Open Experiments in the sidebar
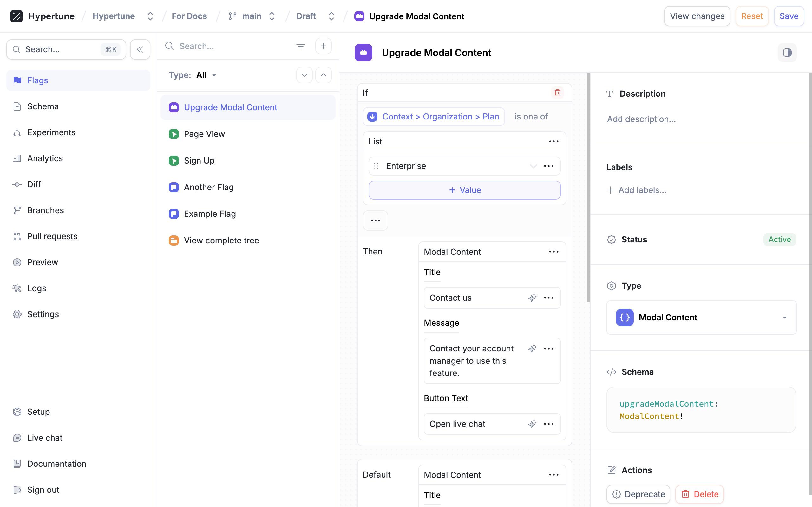Screen dimensions: 812x507 click(51, 132)
